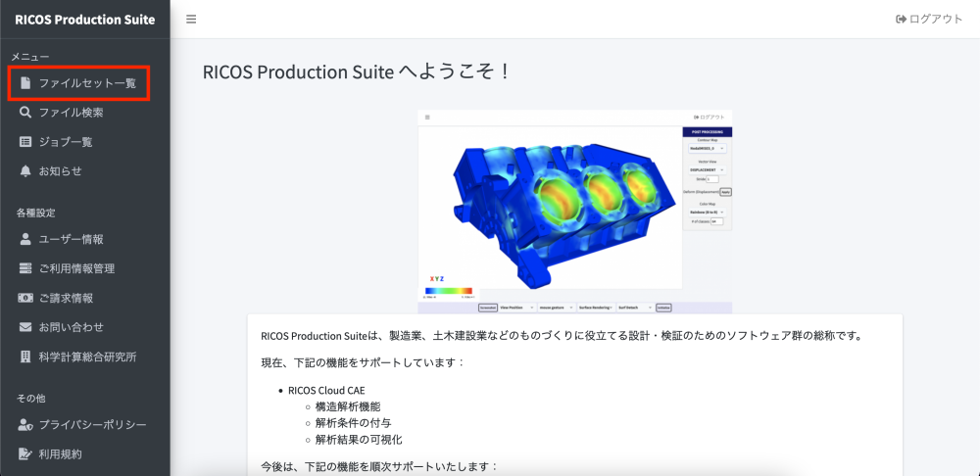
Task: Open ユーザー情報 via its person icon
Action: pos(25,239)
